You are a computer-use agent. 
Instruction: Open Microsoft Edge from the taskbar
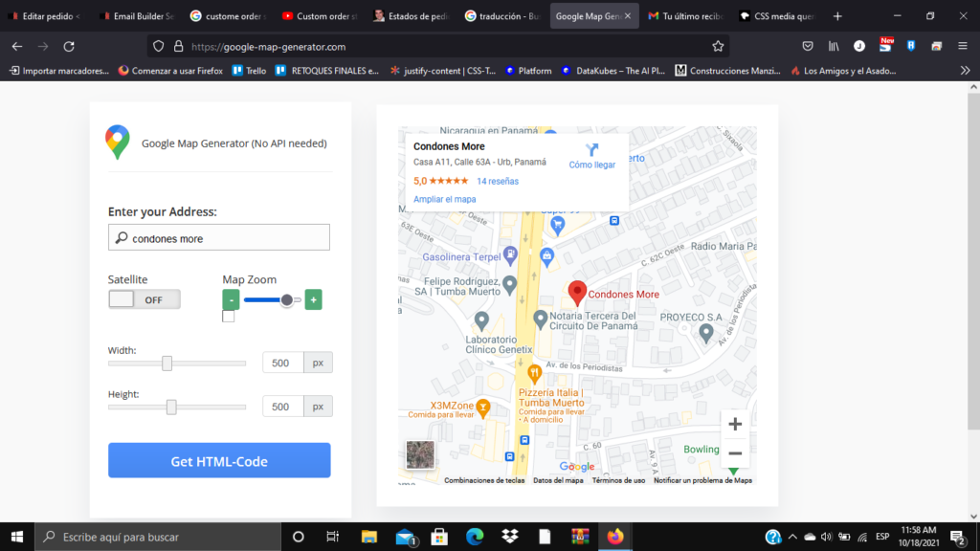475,537
